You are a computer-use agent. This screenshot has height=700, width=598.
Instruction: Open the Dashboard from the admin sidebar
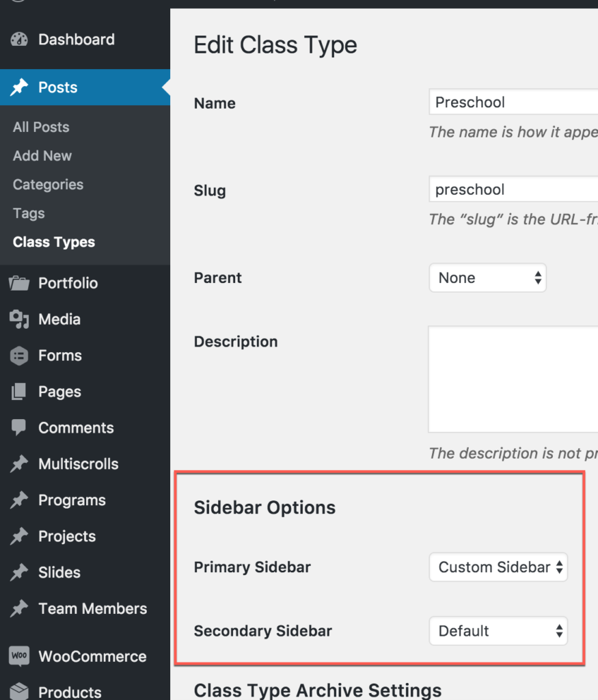75,40
